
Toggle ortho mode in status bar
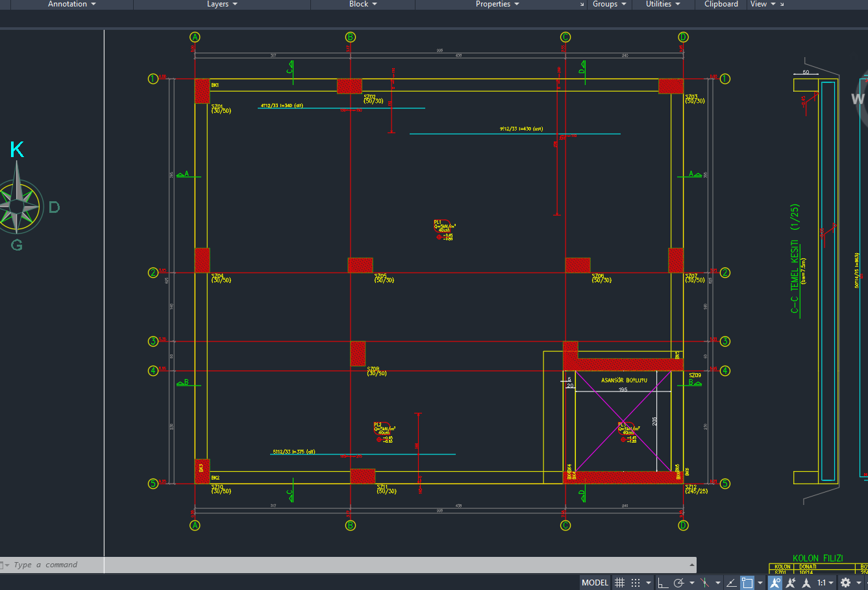click(x=663, y=583)
